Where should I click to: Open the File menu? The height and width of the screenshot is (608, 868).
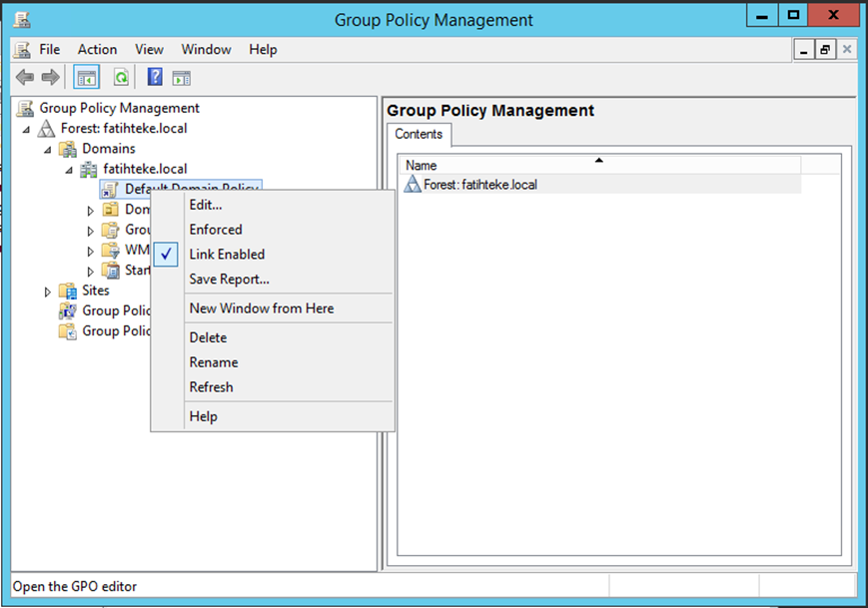tap(50, 50)
